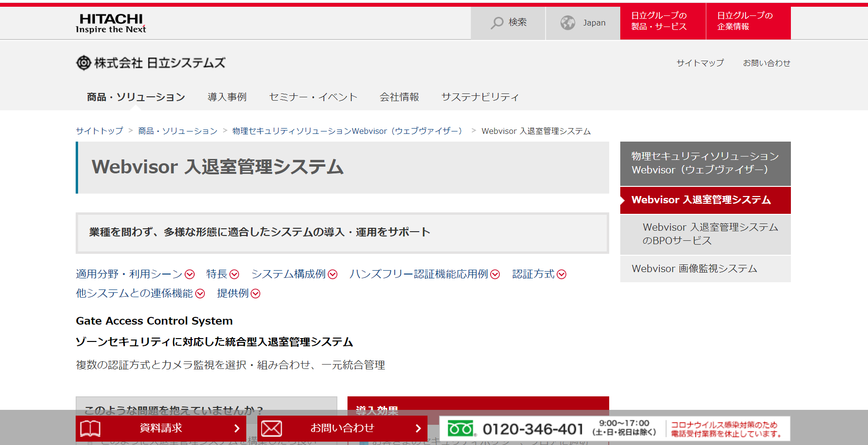Click the 認証方式 down-arrow icon

click(561, 275)
